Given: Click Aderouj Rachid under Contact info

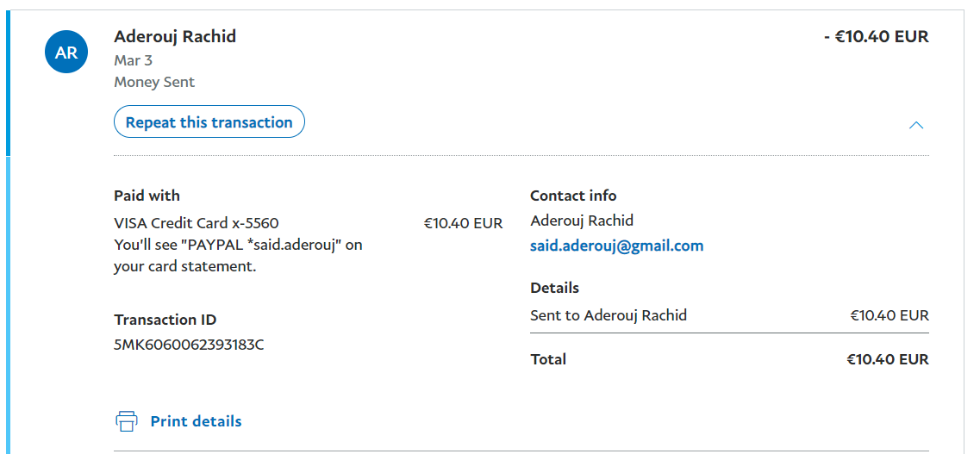Looking at the screenshot, I should coord(582,221).
